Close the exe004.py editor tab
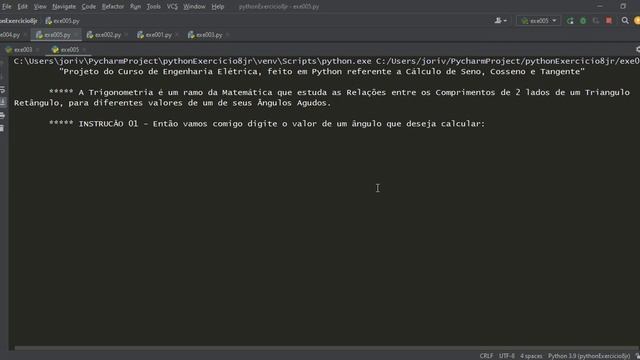 coord(25,35)
